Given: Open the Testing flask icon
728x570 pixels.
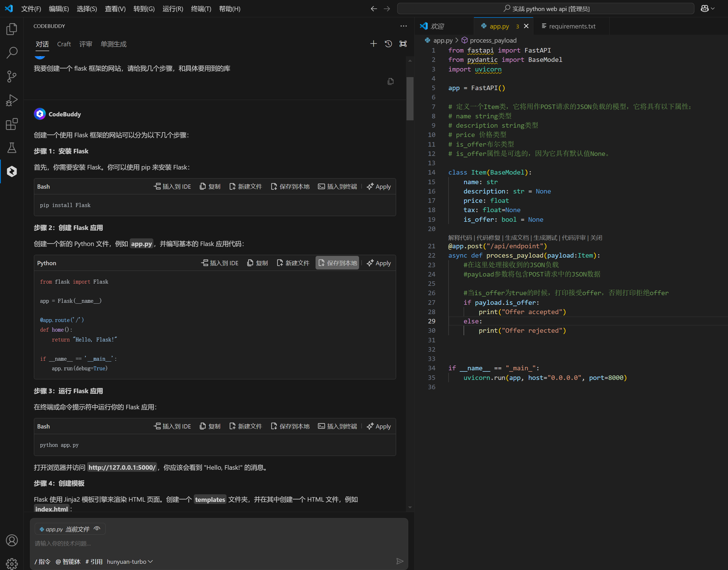Looking at the screenshot, I should point(12,147).
